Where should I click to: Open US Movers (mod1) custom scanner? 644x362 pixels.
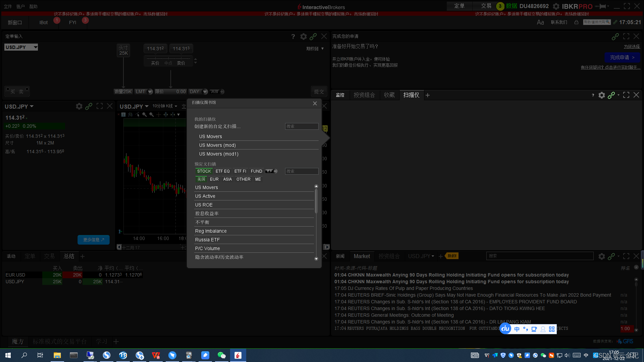219,154
